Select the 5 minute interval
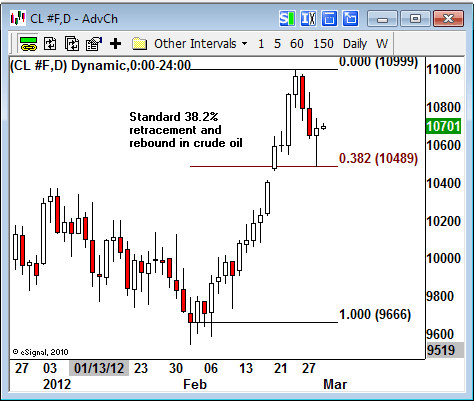 pos(277,44)
